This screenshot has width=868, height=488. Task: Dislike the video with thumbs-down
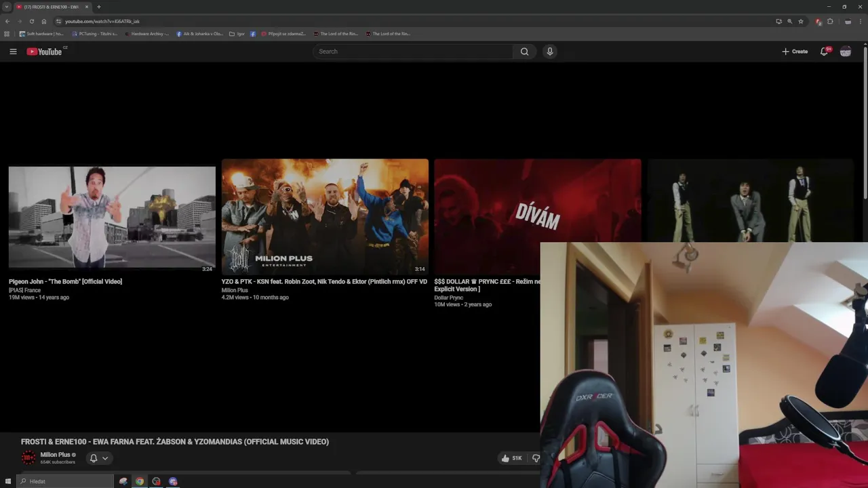coord(535,458)
